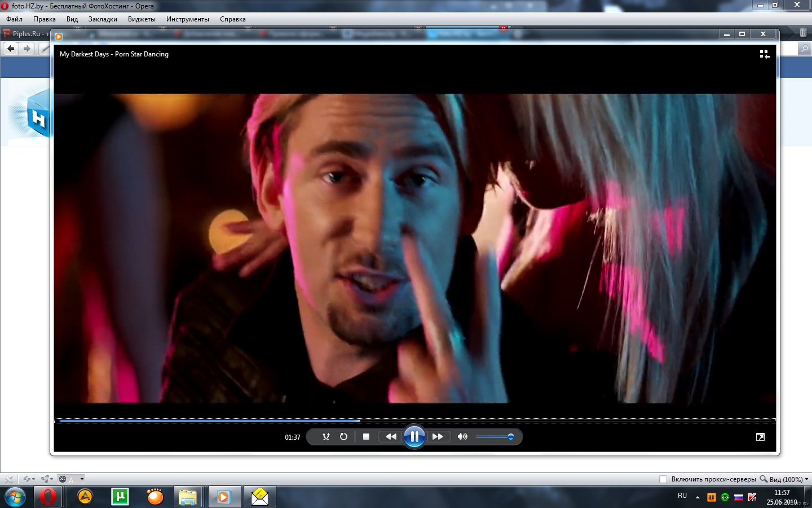Viewport: 812px width, 508px height.
Task: Open the Закладки menu in Opera
Action: tap(103, 19)
